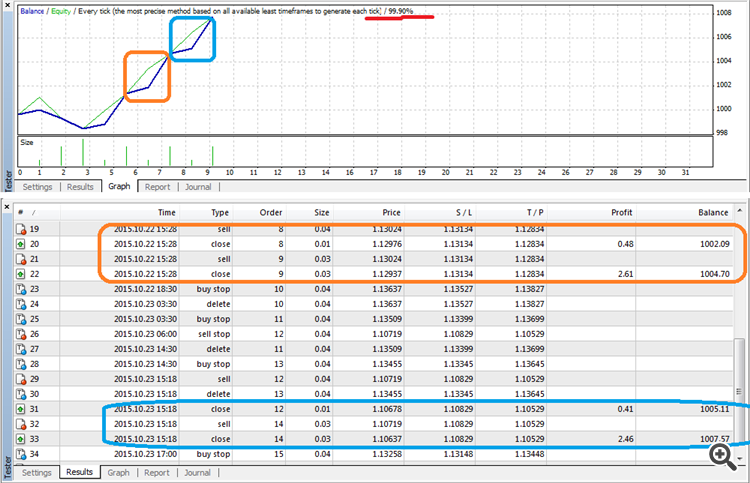The width and height of the screenshot is (750, 483).
Task: Click the sell icon of row 19
Action: click(21, 229)
